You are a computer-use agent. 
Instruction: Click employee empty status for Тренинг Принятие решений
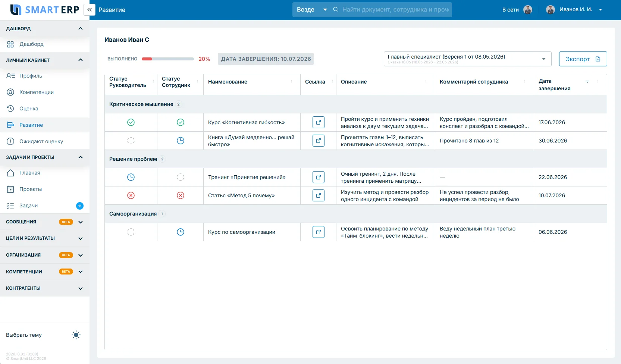pyautogui.click(x=181, y=177)
